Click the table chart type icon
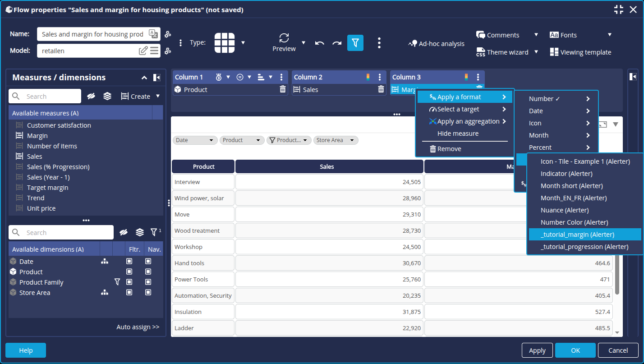644x364 pixels. [x=224, y=43]
